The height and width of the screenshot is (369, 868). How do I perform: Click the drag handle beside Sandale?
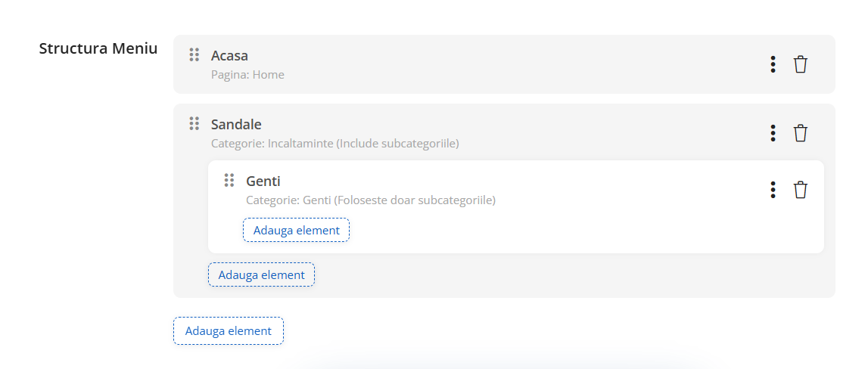[x=194, y=123]
